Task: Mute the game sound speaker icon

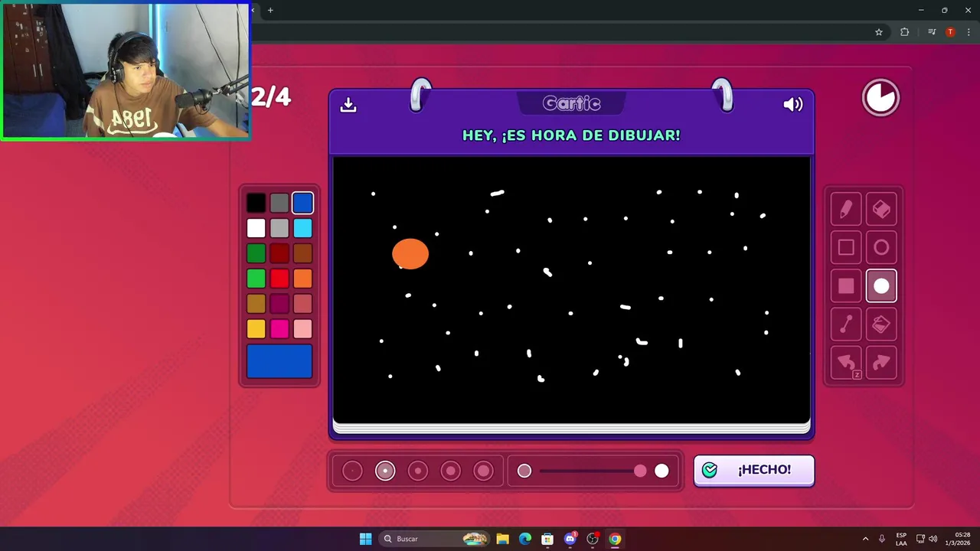Action: pos(793,105)
